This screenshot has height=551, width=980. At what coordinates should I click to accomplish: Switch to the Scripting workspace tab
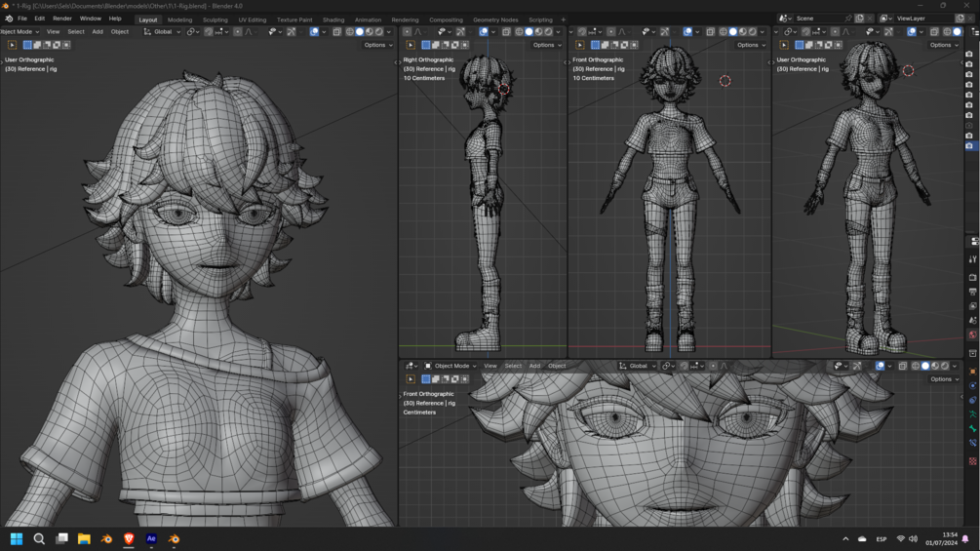click(x=540, y=20)
